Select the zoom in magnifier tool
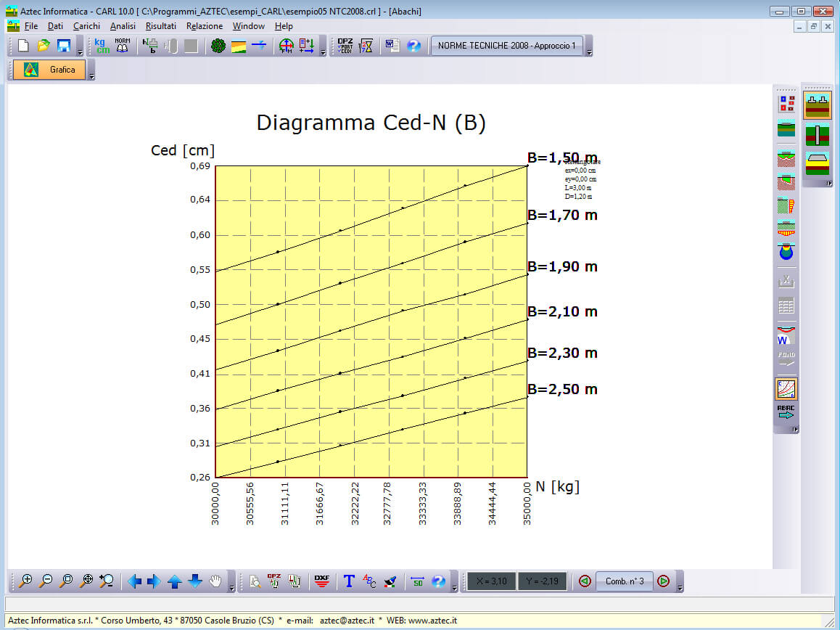This screenshot has width=840, height=630. [x=25, y=581]
